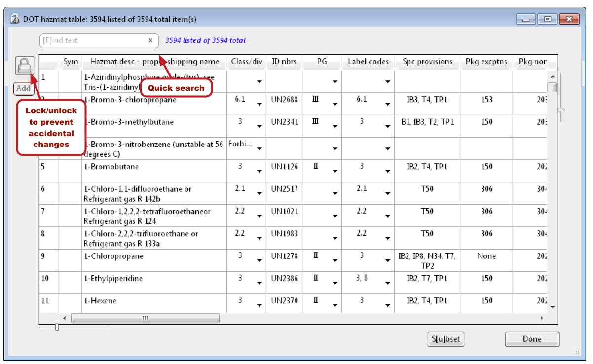Focus the Find text search field
This screenshot has width=593, height=364.
[x=99, y=40]
